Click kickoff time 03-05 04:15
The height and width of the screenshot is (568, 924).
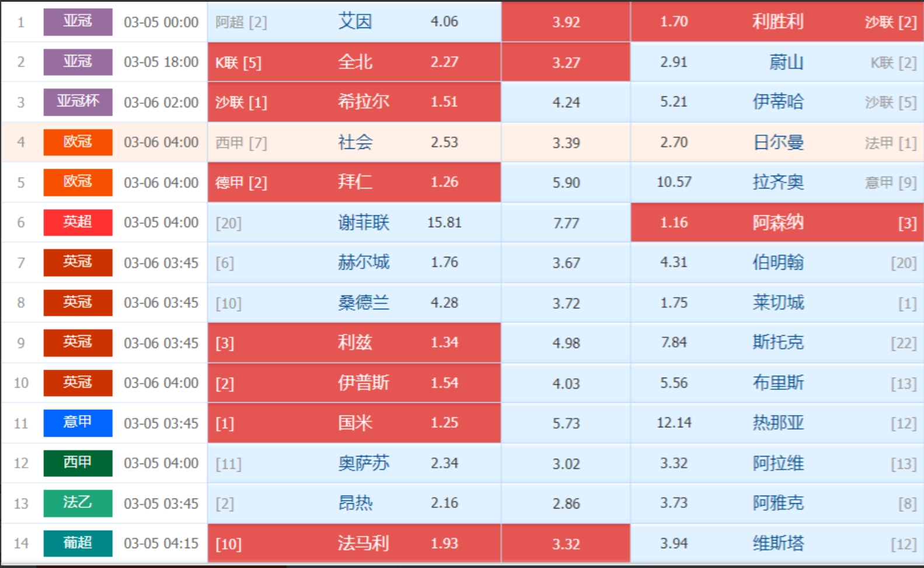[161, 543]
